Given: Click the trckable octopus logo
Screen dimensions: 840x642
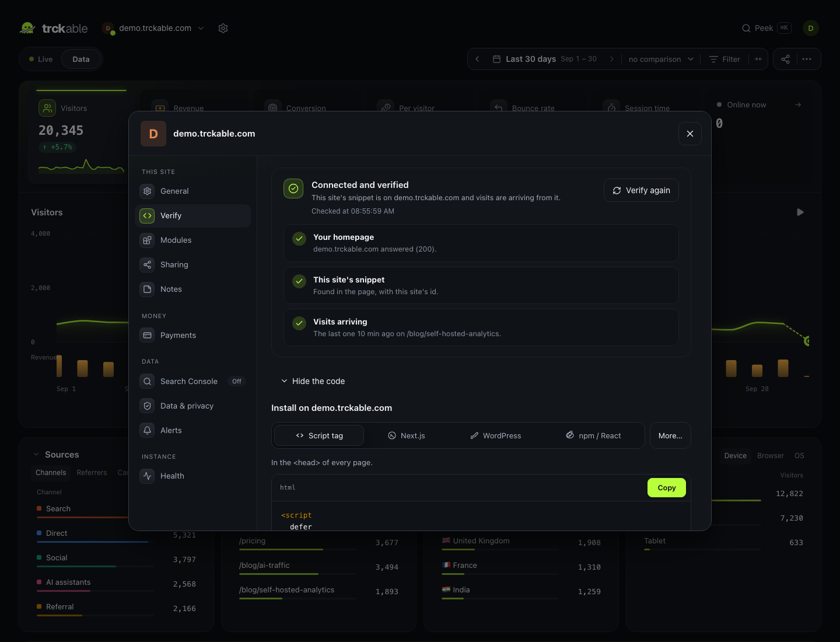Looking at the screenshot, I should [x=27, y=28].
